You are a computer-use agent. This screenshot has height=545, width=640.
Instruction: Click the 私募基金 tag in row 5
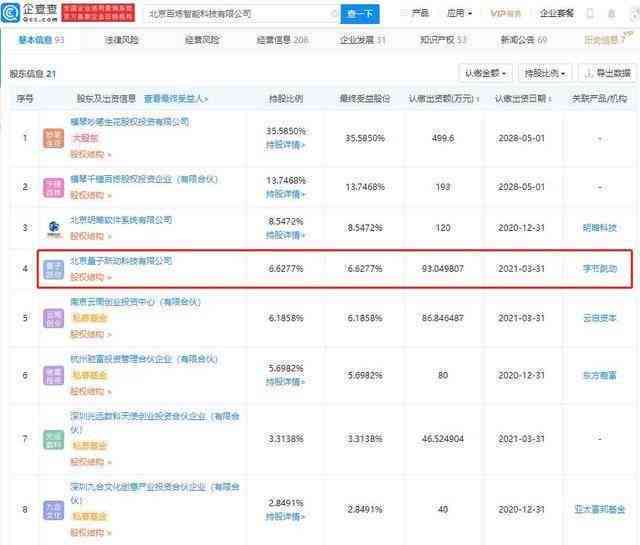pos(90,318)
